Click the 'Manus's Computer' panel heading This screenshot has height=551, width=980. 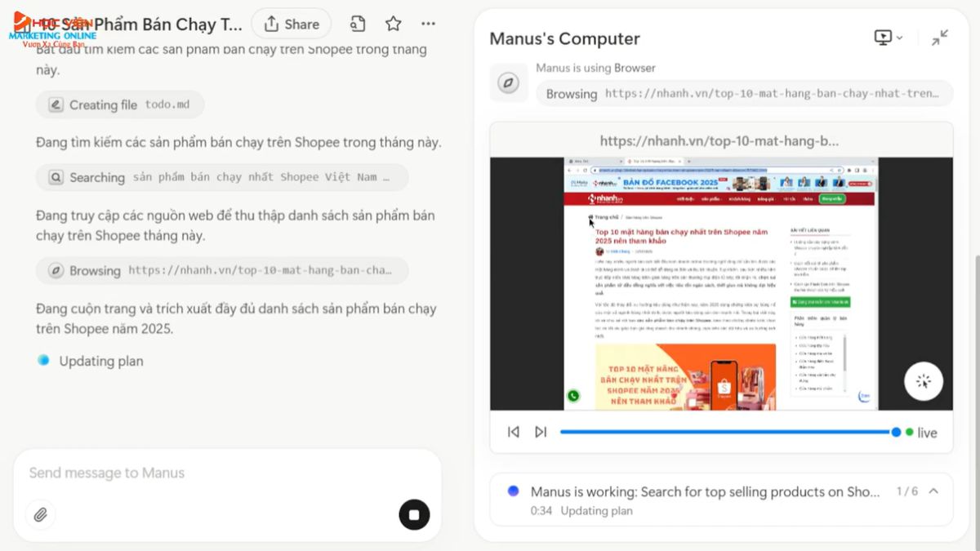[x=564, y=38]
